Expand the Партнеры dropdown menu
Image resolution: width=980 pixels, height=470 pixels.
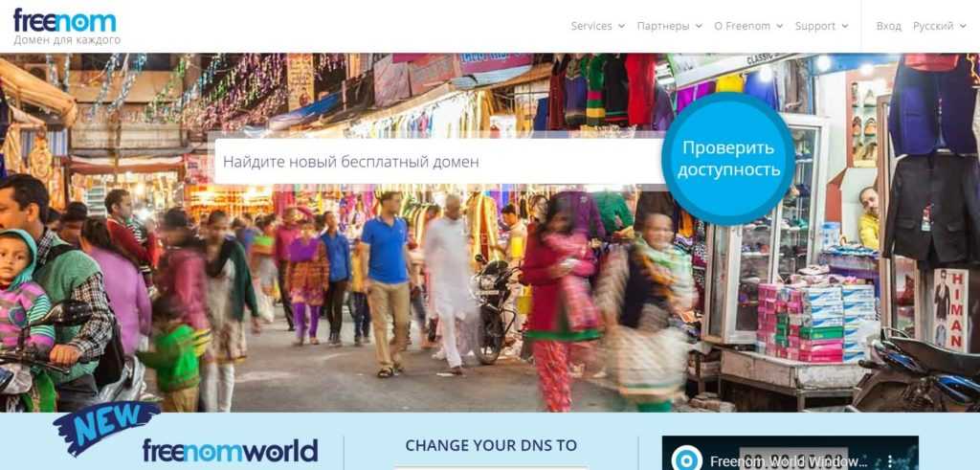(669, 26)
